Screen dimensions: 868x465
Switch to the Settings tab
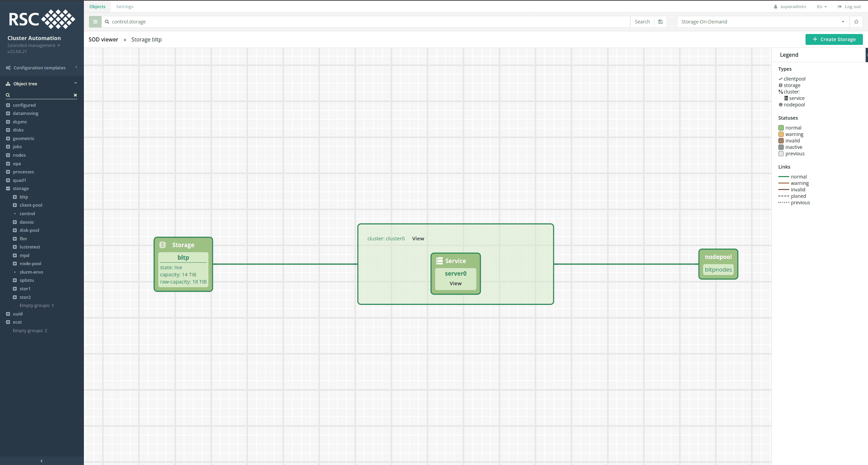tap(124, 7)
